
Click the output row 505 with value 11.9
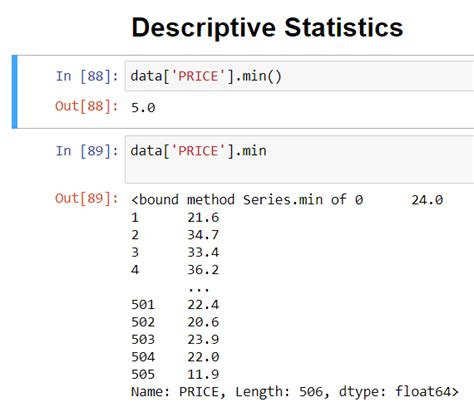pos(175,374)
